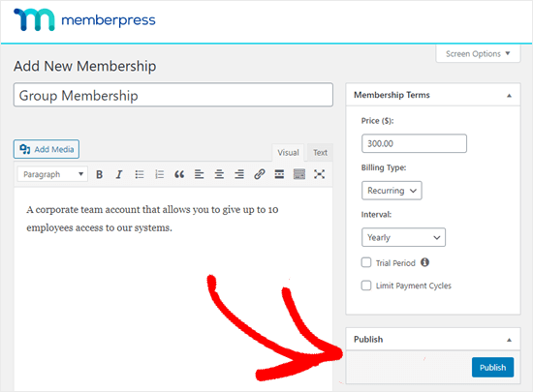Toggle fullscreen distraction-free editor mode
533x392 pixels.
pyautogui.click(x=319, y=174)
